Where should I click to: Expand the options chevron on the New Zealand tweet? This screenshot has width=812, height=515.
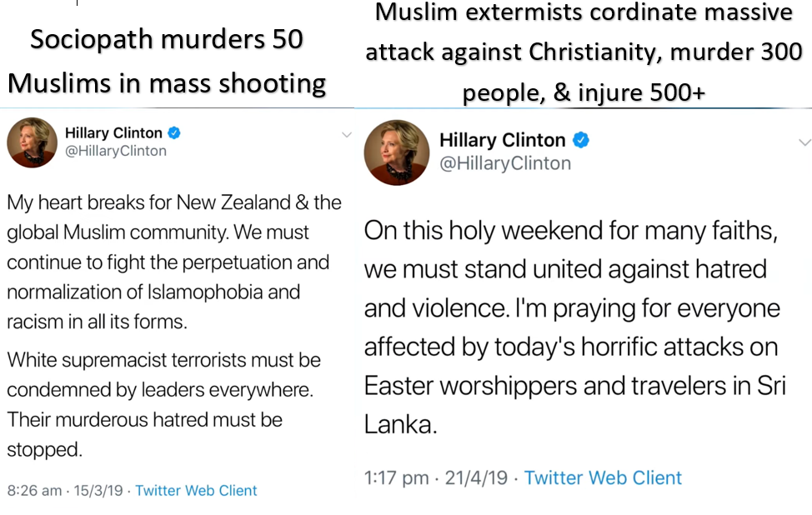(x=347, y=134)
